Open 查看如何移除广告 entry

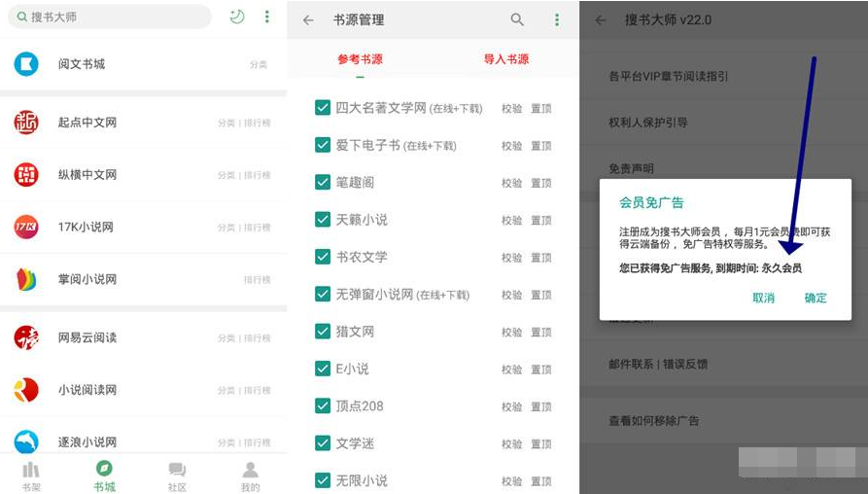click(x=724, y=421)
